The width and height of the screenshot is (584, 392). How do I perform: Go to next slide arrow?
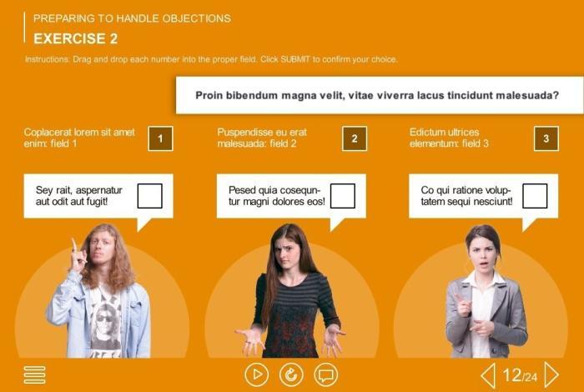(x=551, y=374)
